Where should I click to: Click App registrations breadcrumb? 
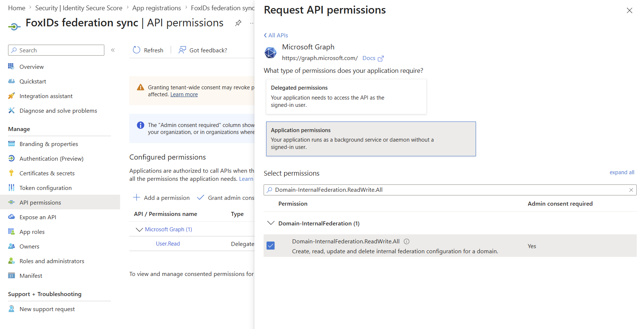[x=157, y=8]
